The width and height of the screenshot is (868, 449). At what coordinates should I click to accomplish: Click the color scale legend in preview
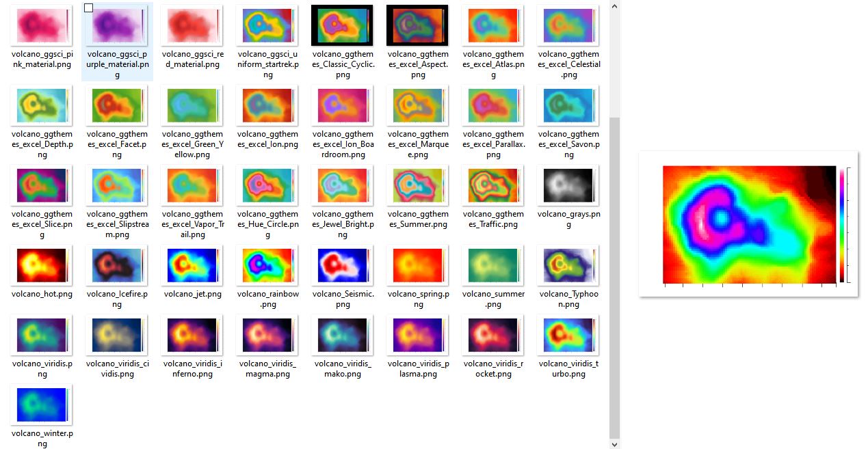[843, 224]
